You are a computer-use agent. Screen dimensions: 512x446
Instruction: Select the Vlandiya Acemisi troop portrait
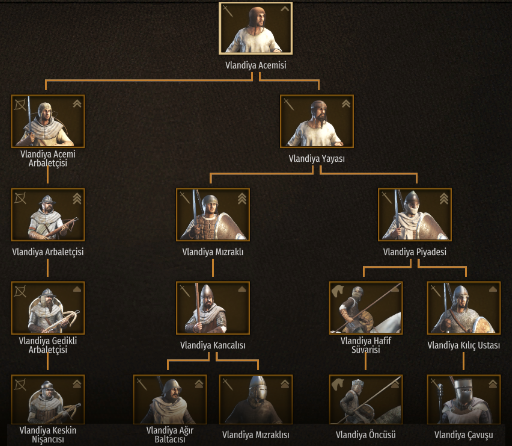click(256, 28)
